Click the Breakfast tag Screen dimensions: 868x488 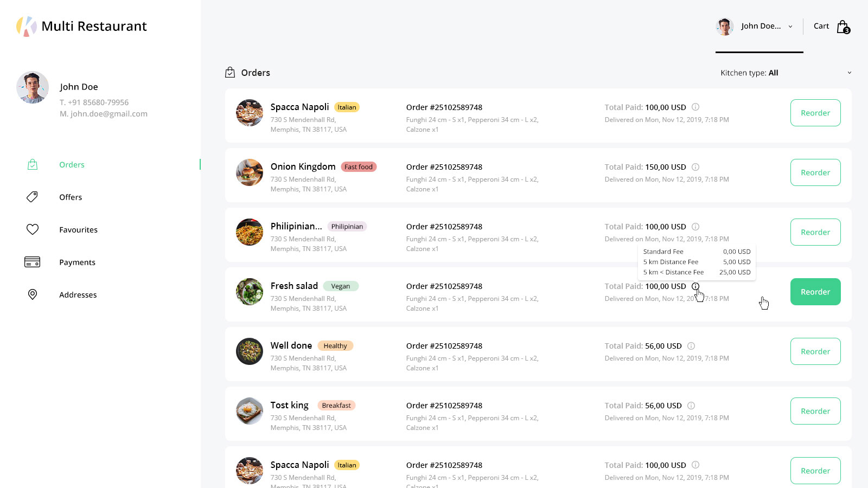point(336,406)
